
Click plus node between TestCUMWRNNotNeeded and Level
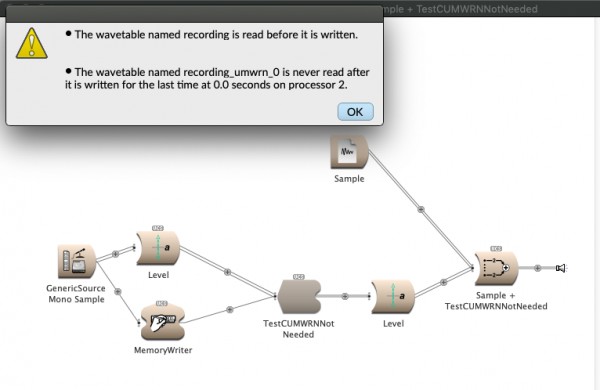click(345, 296)
